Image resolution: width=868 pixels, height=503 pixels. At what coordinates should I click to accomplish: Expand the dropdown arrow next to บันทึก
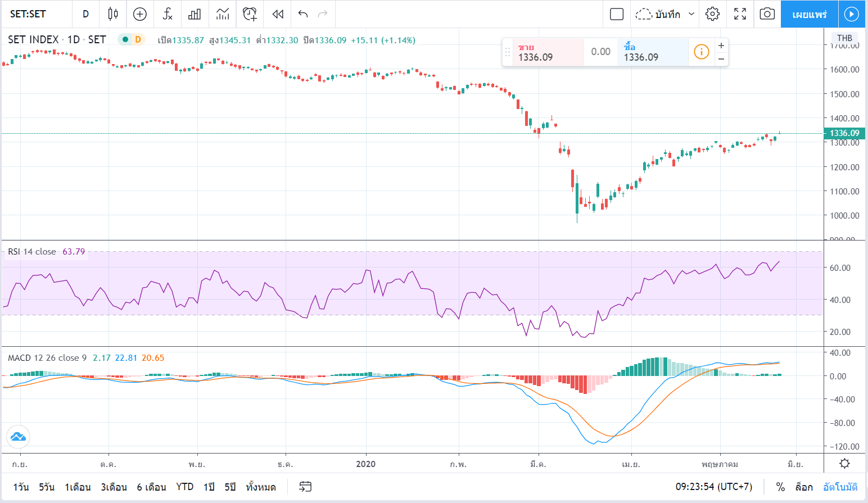click(691, 14)
